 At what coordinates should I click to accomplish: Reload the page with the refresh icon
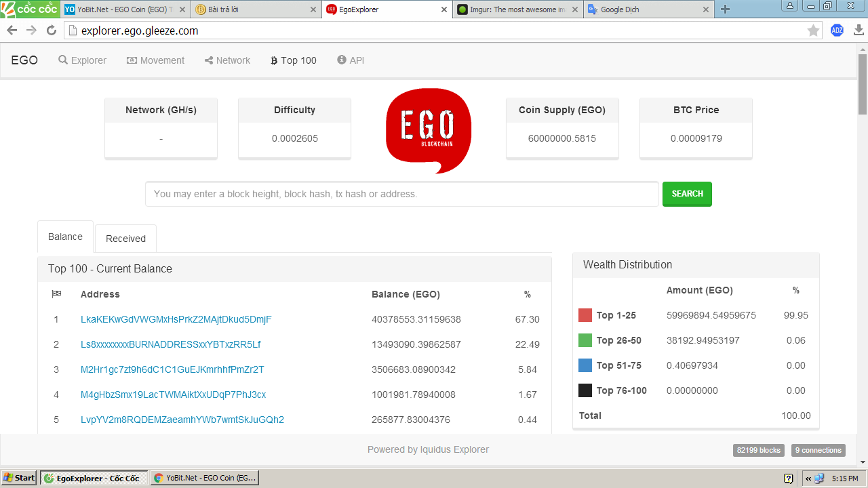[51, 30]
